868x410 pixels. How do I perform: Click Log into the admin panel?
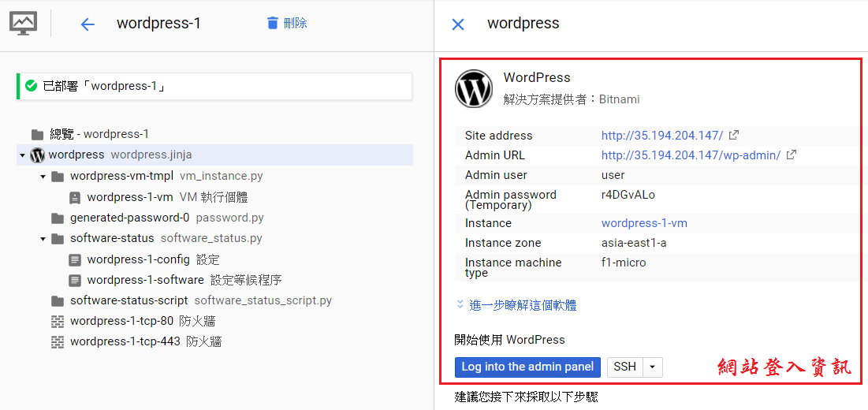tap(527, 367)
